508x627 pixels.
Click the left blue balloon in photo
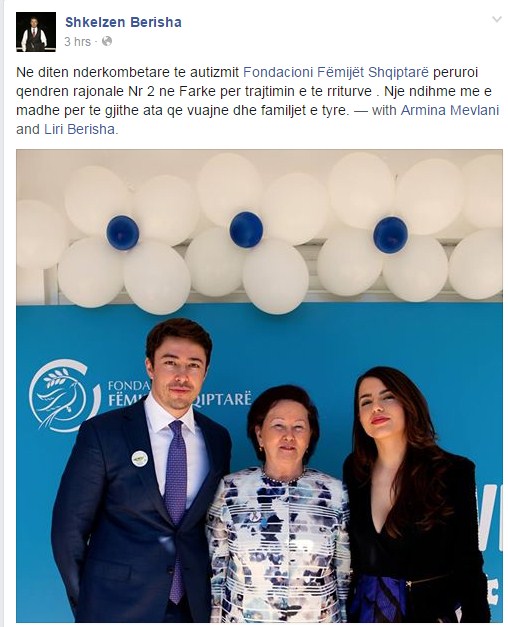(x=123, y=233)
